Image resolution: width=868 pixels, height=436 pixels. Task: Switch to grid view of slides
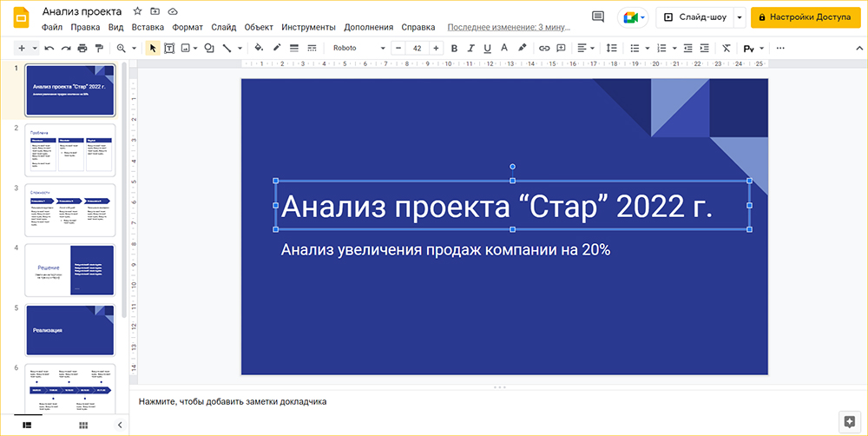click(x=83, y=425)
